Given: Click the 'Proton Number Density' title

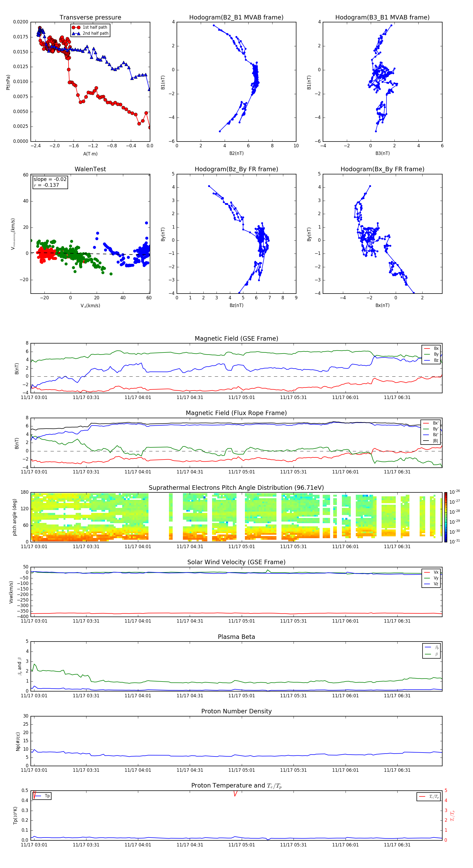Looking at the screenshot, I should (x=236, y=711).
